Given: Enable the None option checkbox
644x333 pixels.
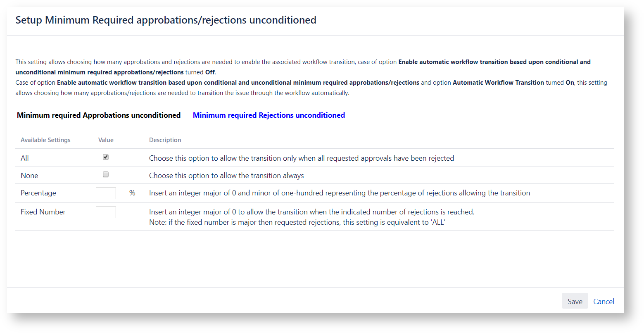Looking at the screenshot, I should coord(106,174).
